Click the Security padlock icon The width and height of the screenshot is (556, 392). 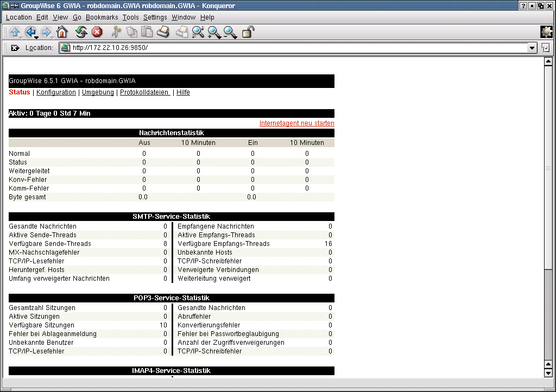[x=248, y=32]
